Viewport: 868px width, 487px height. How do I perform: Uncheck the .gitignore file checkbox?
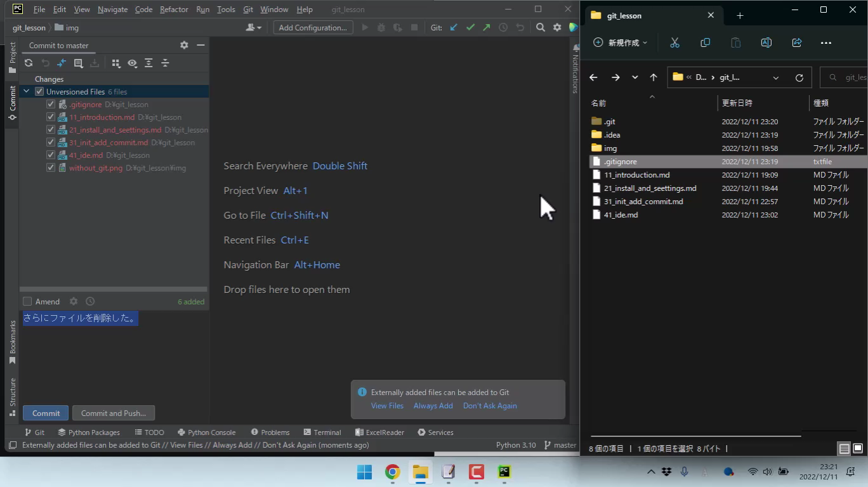[51, 104]
